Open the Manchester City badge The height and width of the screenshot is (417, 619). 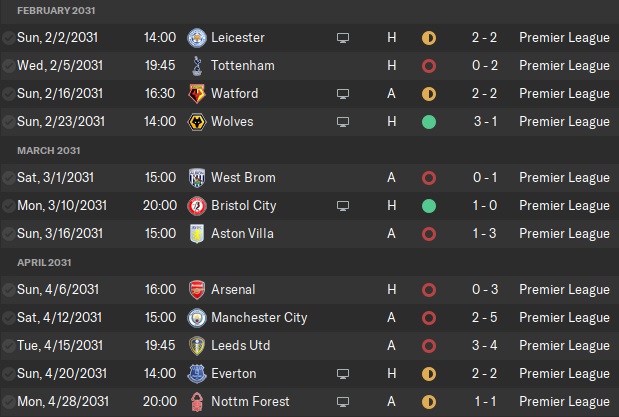[x=197, y=318]
